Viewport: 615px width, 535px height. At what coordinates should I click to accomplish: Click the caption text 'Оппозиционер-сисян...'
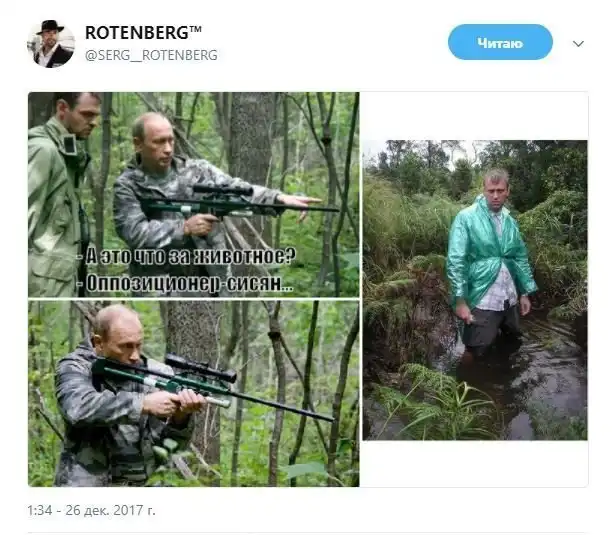pos(190,282)
